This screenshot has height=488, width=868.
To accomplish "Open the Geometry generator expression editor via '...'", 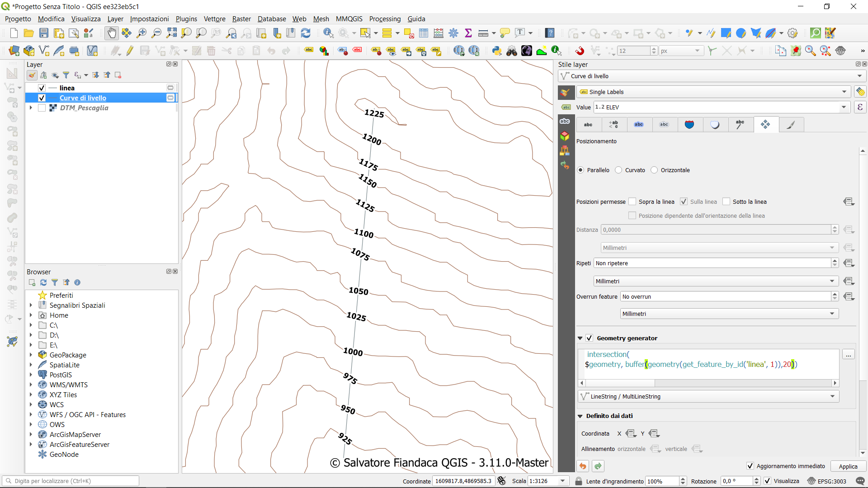I will pos(849,355).
